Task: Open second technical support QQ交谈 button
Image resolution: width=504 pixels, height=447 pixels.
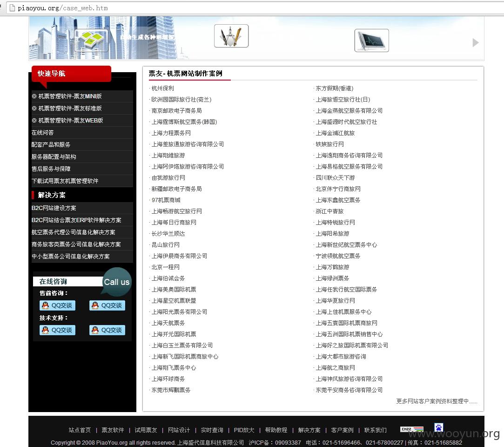Action: 108,330
